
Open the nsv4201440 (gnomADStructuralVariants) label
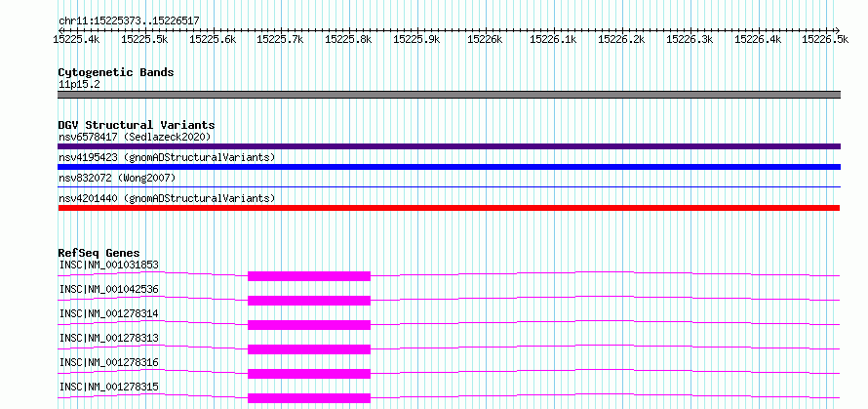pyautogui.click(x=167, y=198)
